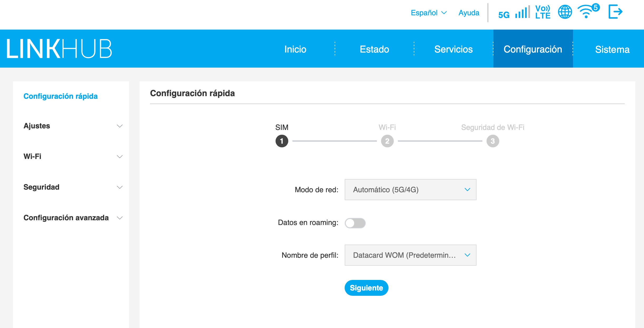Click the logout icon
The image size is (644, 328).
pos(615,12)
